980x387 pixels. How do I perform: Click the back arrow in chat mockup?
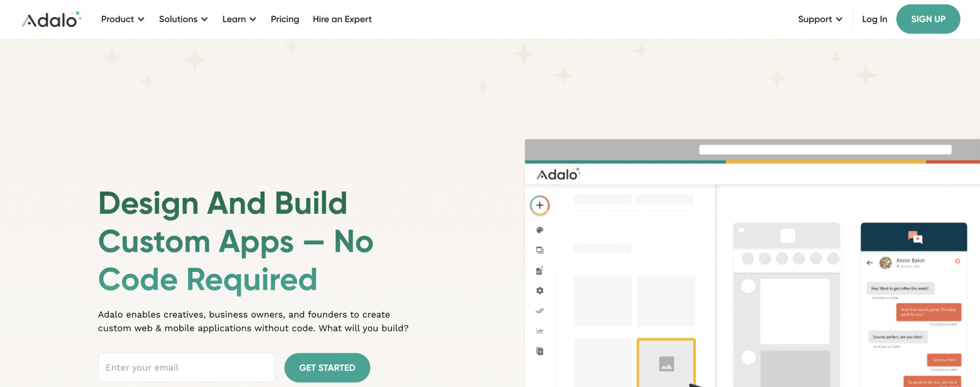click(870, 263)
